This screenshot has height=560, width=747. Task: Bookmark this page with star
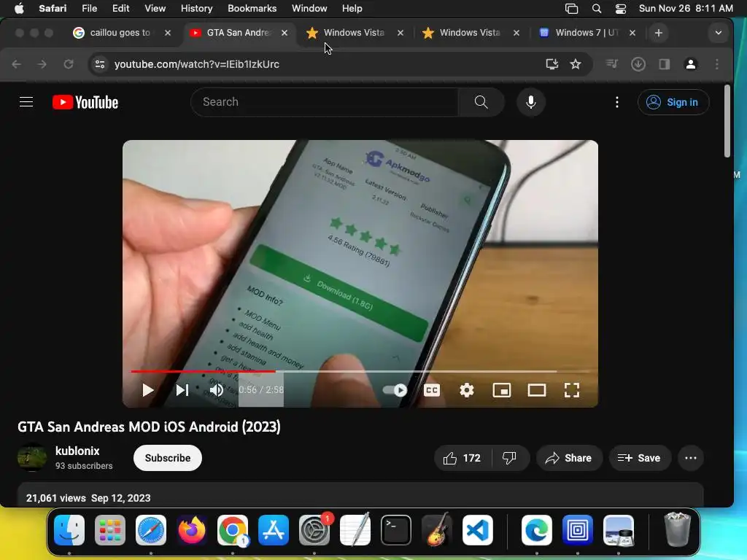tap(576, 64)
